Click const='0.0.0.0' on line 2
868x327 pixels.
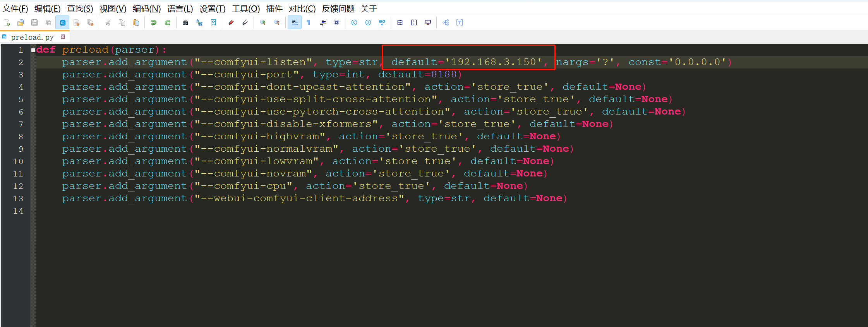tap(678, 62)
